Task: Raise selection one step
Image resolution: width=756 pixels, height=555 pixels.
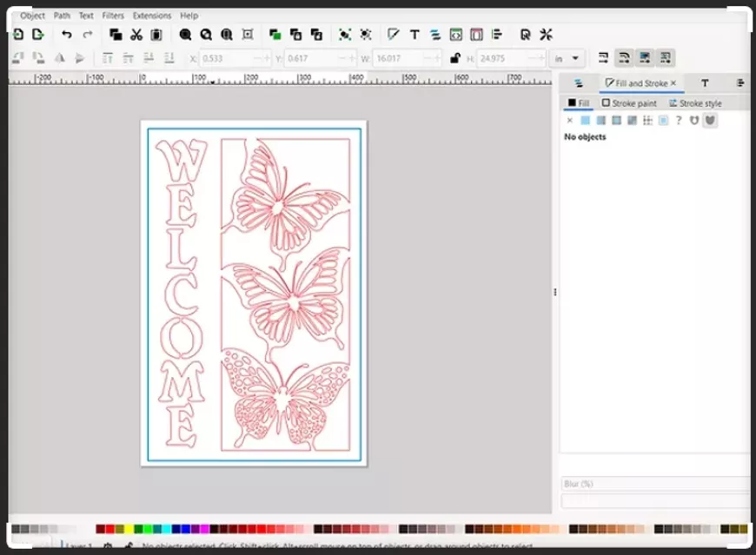Action: pyautogui.click(x=129, y=58)
